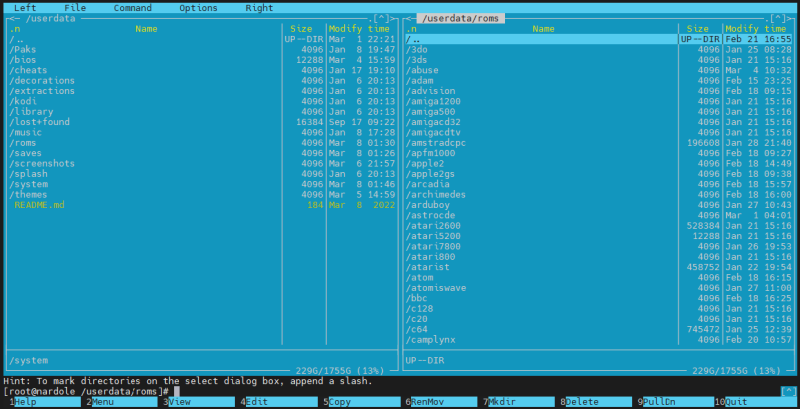The width and height of the screenshot is (800, 409).
Task: Select the /splash directory
Action: [202, 174]
